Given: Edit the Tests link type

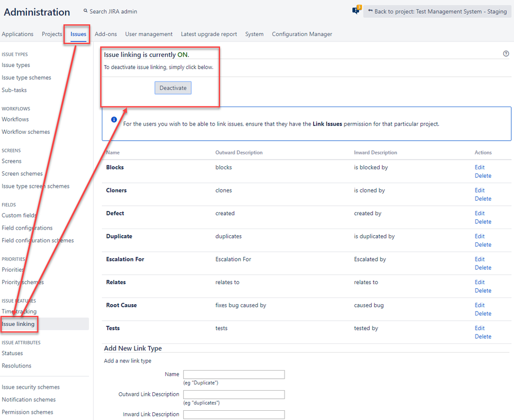Looking at the screenshot, I should (x=480, y=328).
